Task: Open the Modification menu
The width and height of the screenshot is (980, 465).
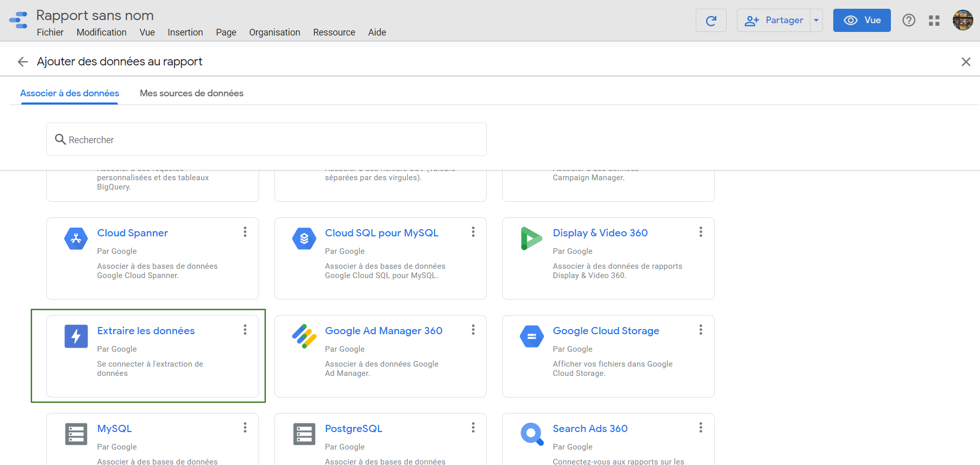Action: coord(101,32)
